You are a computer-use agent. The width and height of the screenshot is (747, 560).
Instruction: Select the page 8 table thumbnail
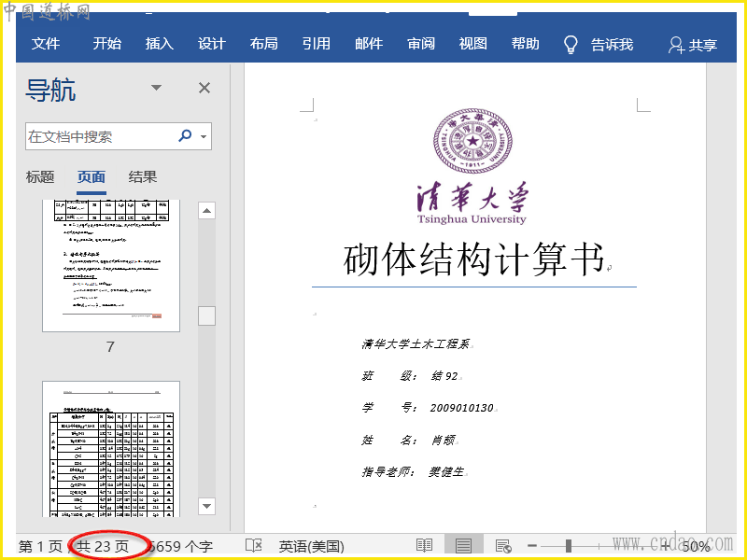pos(111,449)
